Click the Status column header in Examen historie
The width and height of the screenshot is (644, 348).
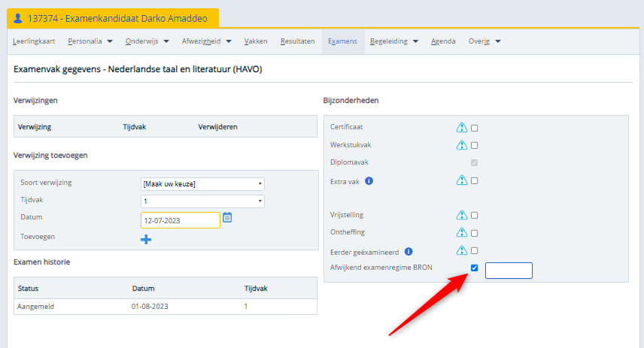click(x=28, y=289)
